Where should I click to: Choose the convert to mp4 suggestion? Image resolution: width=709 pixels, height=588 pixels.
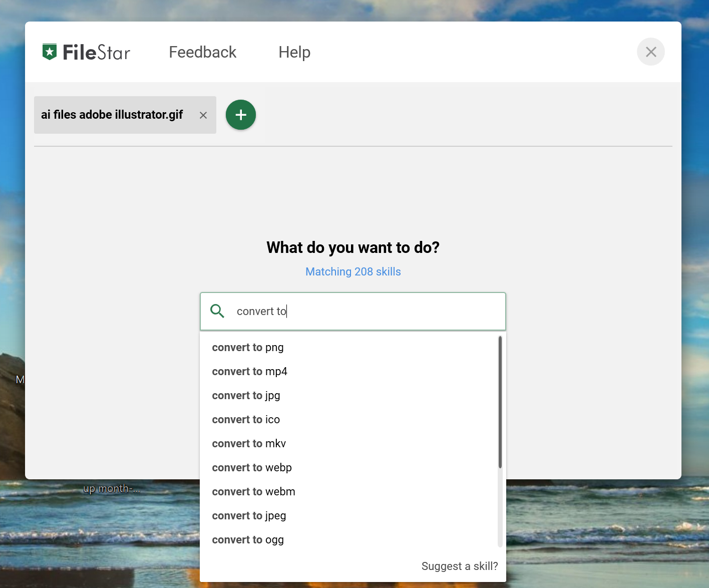tap(349, 372)
